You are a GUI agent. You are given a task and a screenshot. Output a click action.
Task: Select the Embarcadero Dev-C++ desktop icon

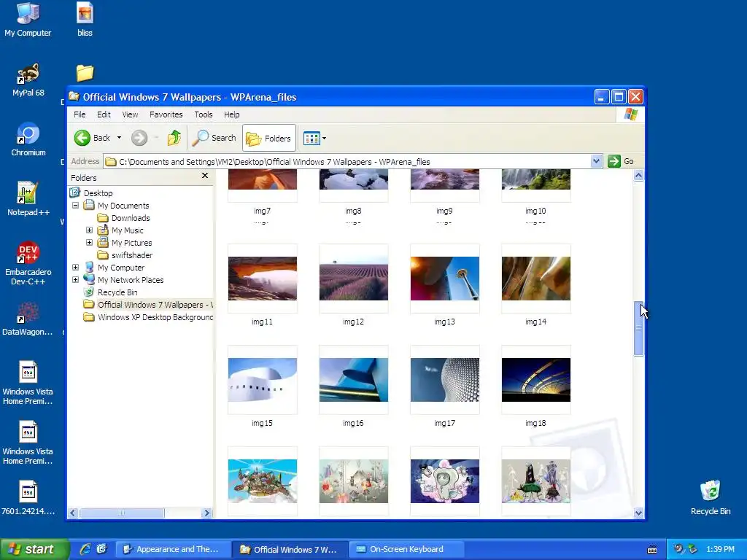pyautogui.click(x=28, y=264)
